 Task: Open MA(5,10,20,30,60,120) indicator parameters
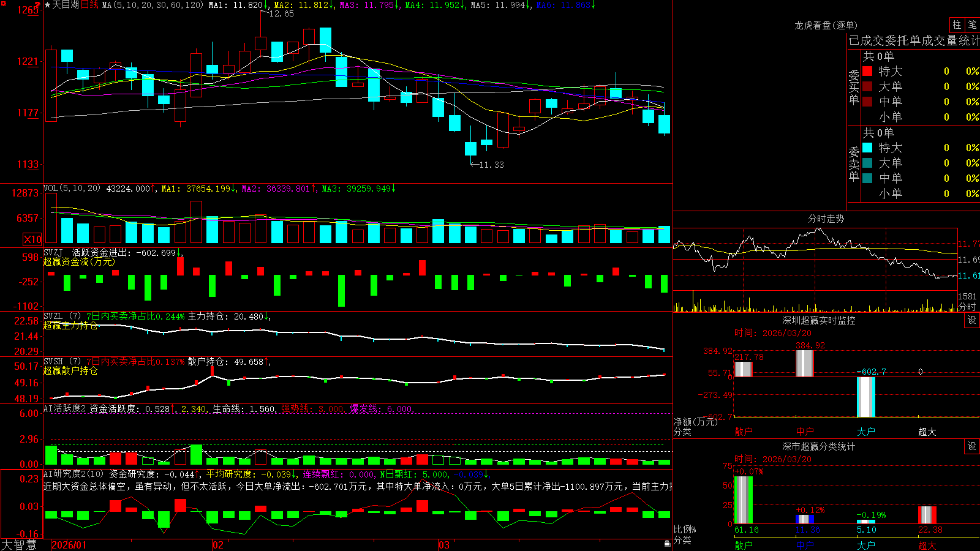(x=153, y=5)
